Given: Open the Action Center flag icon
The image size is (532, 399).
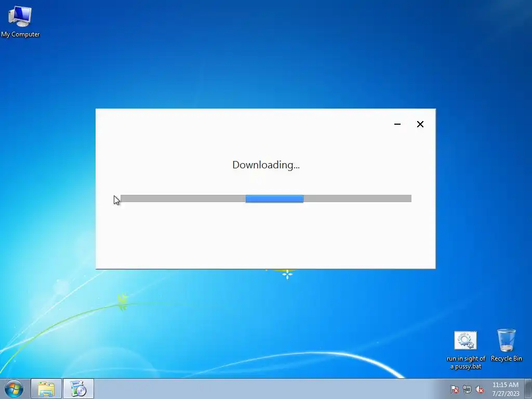Looking at the screenshot, I should (x=454, y=389).
